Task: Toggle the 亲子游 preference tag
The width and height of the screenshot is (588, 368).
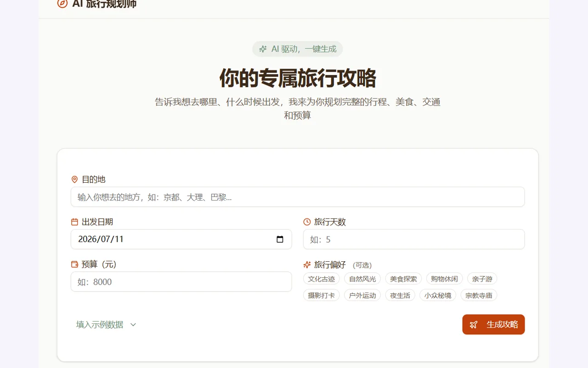Action: pyautogui.click(x=482, y=279)
